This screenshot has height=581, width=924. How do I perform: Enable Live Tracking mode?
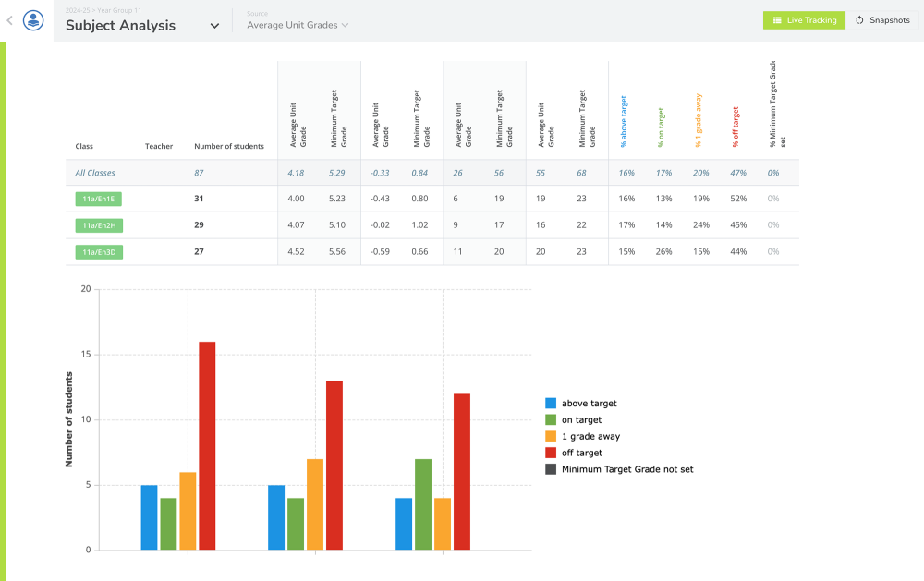click(x=804, y=19)
